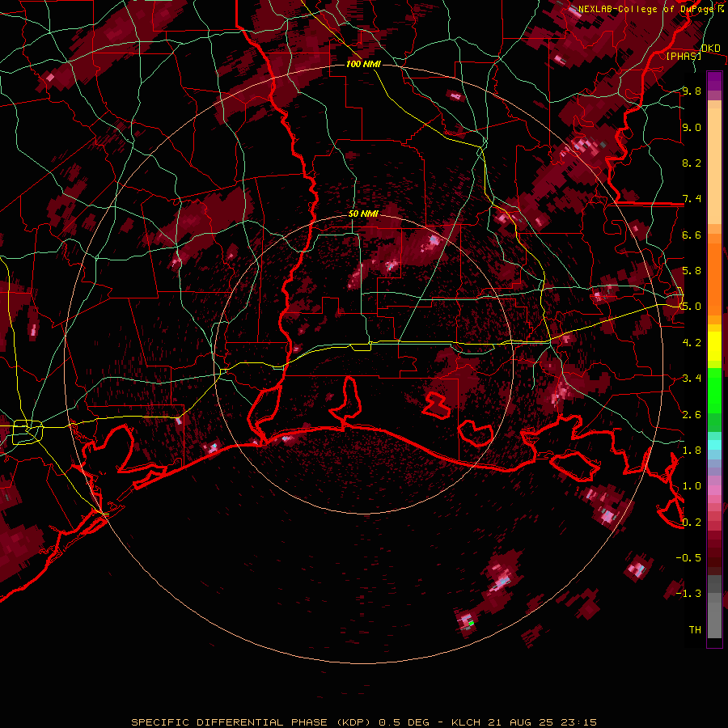Click the 5.0 scale value
The width and height of the screenshot is (728, 728).
(692, 307)
